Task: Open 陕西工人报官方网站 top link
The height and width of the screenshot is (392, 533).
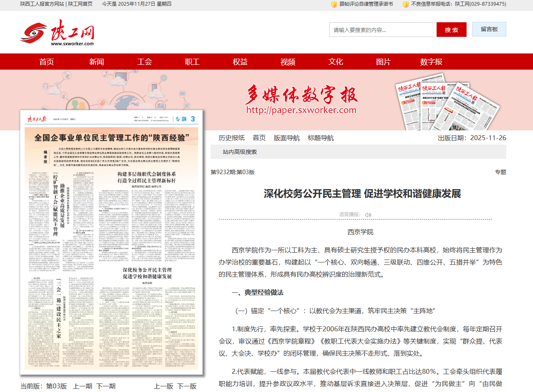Action: [x=42, y=4]
